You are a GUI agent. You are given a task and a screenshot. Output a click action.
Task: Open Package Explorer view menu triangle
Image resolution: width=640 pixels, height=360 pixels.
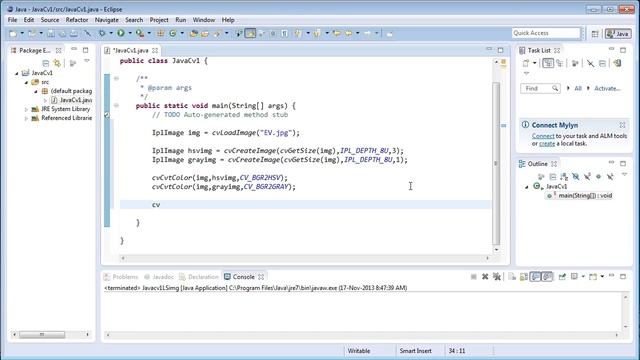coord(87,61)
